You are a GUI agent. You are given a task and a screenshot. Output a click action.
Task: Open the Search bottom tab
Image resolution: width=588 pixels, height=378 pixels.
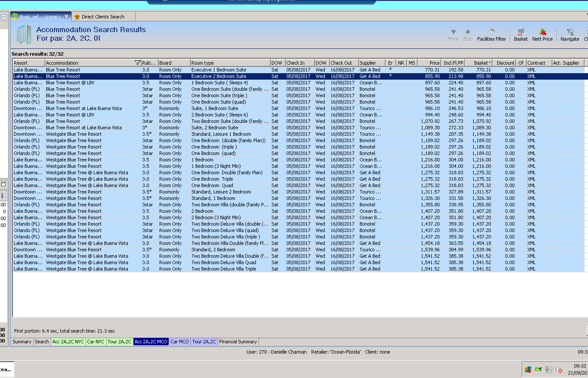42,342
